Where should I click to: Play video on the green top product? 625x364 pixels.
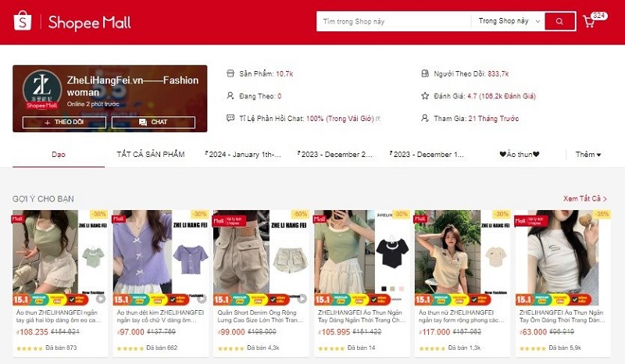(101, 298)
